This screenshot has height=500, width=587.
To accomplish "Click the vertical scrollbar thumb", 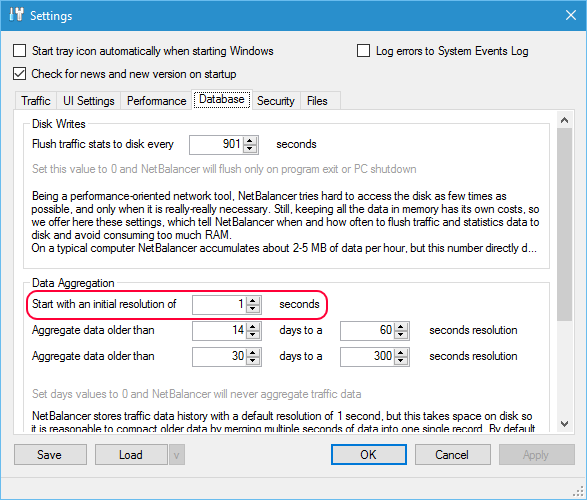I will tap(565, 224).
